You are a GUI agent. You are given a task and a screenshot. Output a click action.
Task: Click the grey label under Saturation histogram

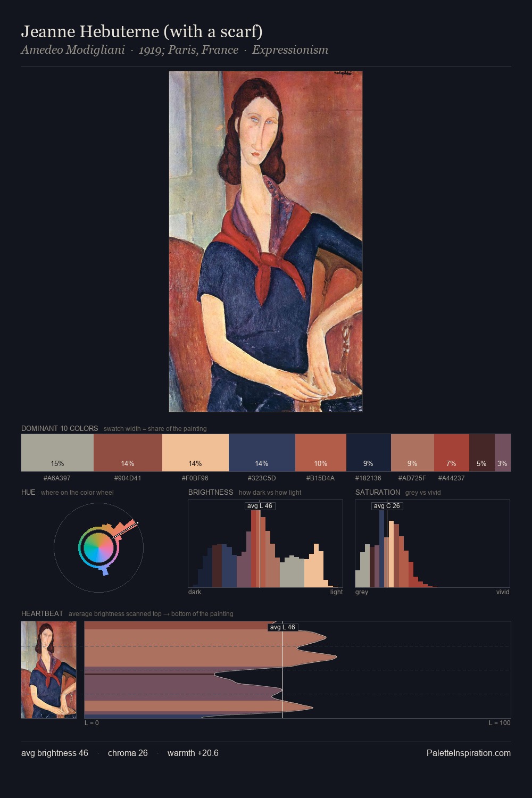(362, 592)
